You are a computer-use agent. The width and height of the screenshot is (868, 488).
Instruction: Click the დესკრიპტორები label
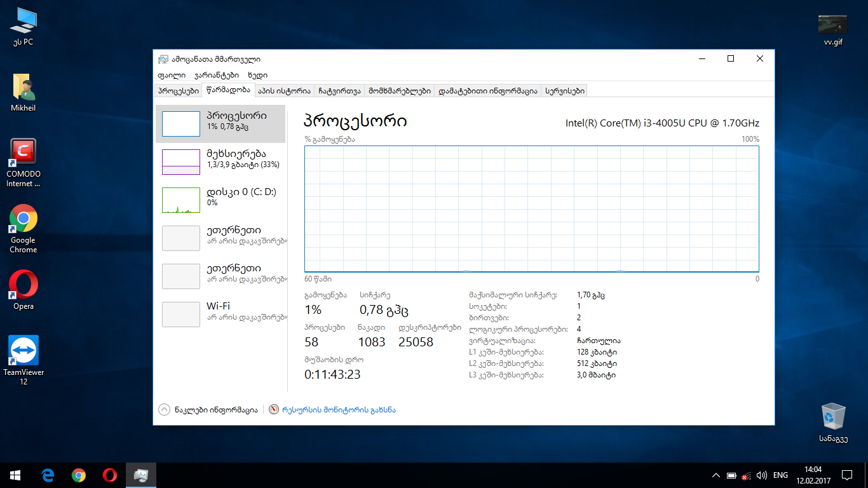(430, 327)
